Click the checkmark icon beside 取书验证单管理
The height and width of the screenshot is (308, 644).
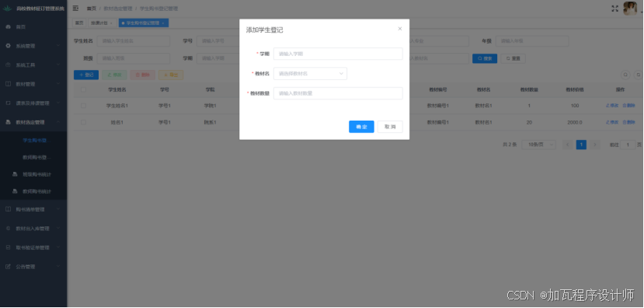pyautogui.click(x=9, y=247)
